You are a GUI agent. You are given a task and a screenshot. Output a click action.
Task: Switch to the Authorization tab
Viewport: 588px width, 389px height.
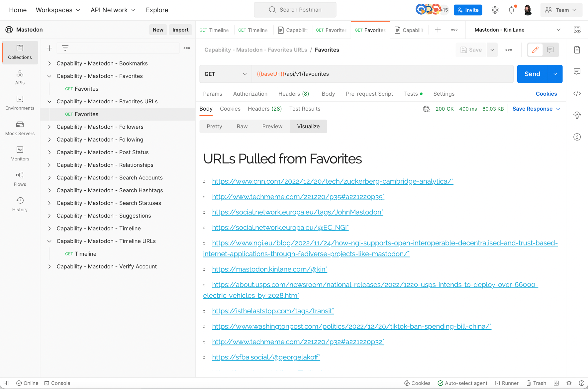(250, 94)
